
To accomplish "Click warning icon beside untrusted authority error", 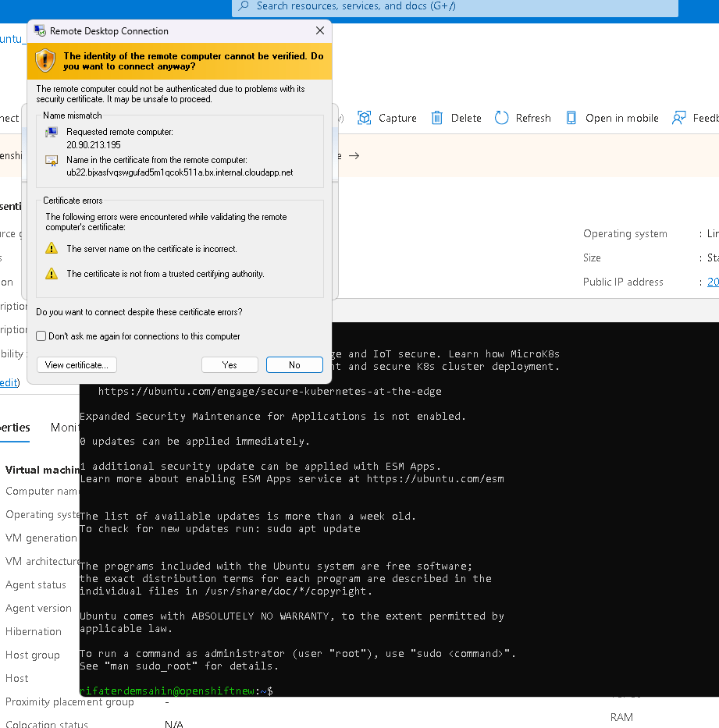I will [x=52, y=273].
